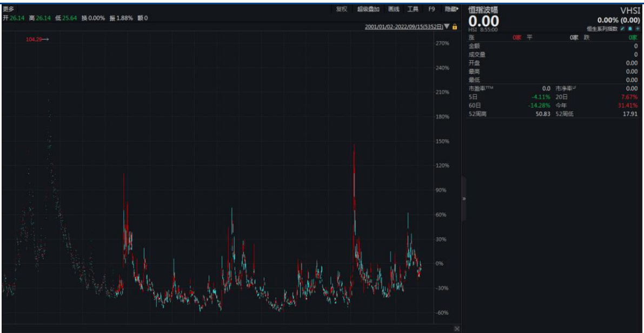Click the 2001/01/02-2022/09/15 date range link
This screenshot has width=644, height=333.
(403, 27)
